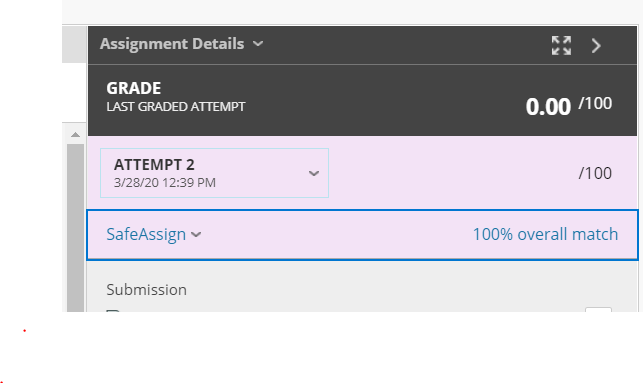Image resolution: width=643 pixels, height=383 pixels.
Task: Click the Submission section heading
Action: pyautogui.click(x=146, y=290)
